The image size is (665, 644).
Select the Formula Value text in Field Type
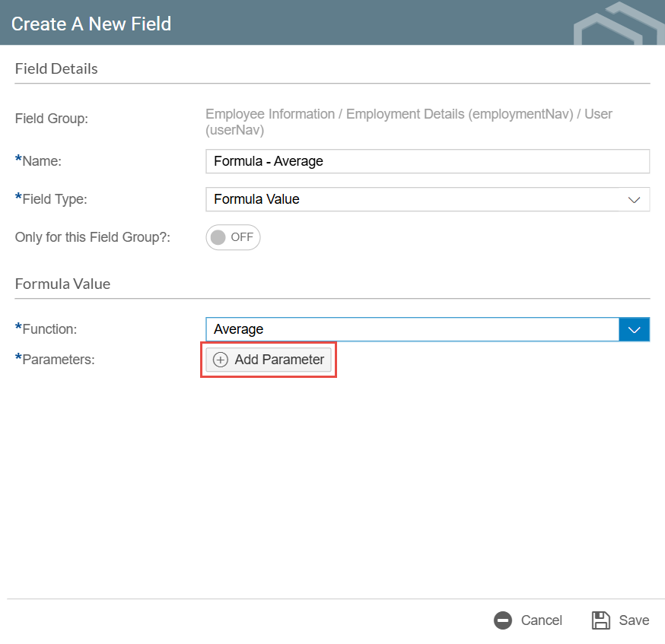click(x=256, y=199)
